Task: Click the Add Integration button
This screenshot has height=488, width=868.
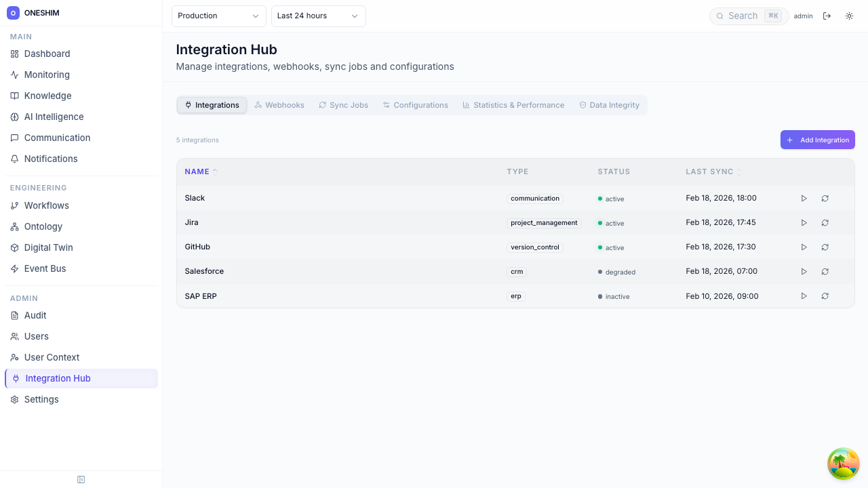Action: tap(818, 140)
